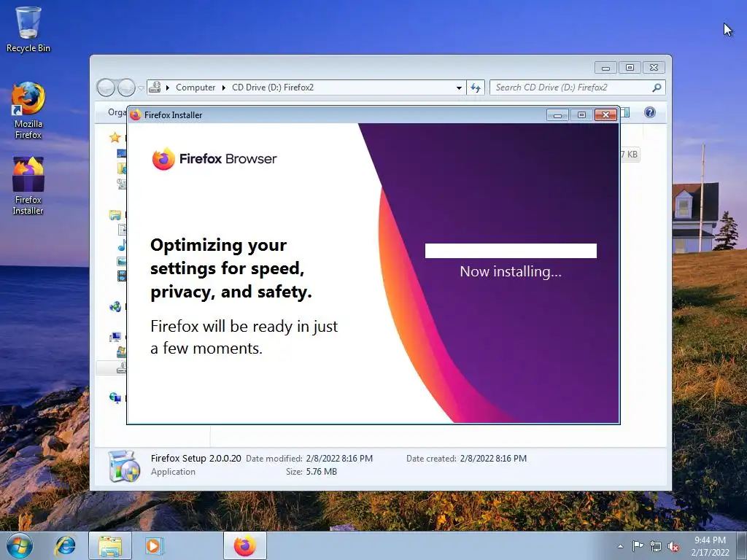Click Explorer Back navigation button
The width and height of the screenshot is (747, 560).
tap(106, 87)
